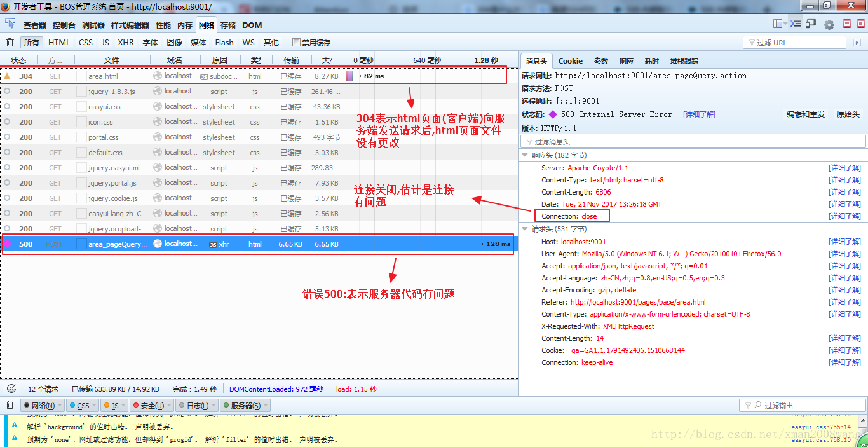This screenshot has height=447, width=868.
Task: Open dropdown arrow of Logging console filter
Action: click(214, 406)
